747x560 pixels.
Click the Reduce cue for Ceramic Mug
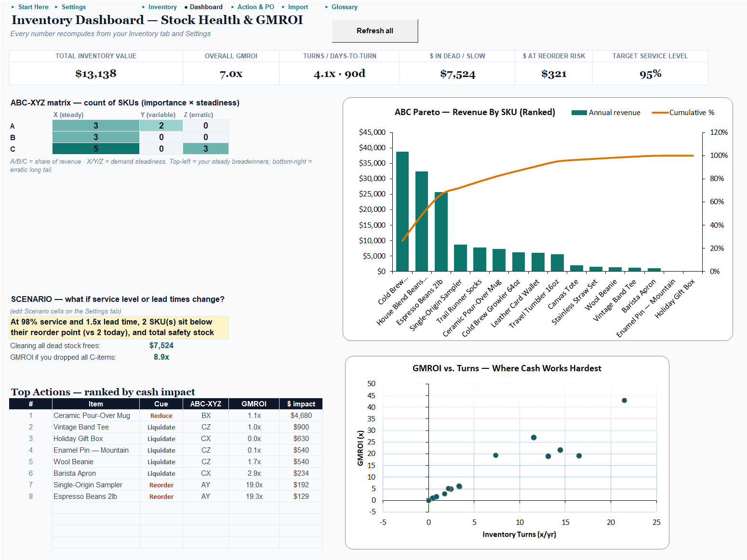(x=161, y=416)
